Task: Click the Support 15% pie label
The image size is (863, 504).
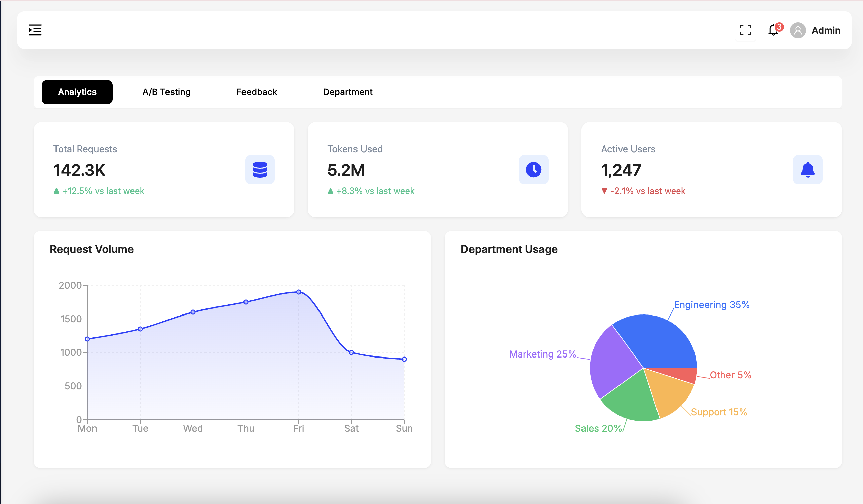Action: [x=718, y=412]
